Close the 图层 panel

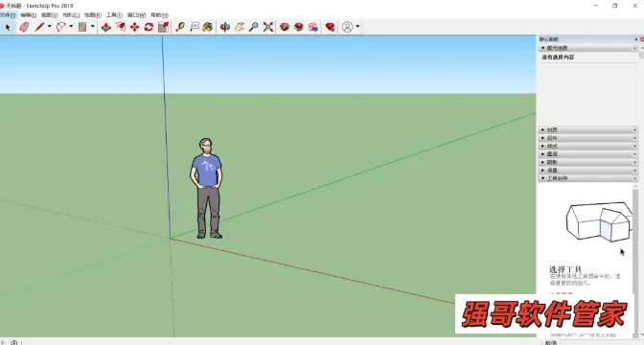click(x=635, y=154)
